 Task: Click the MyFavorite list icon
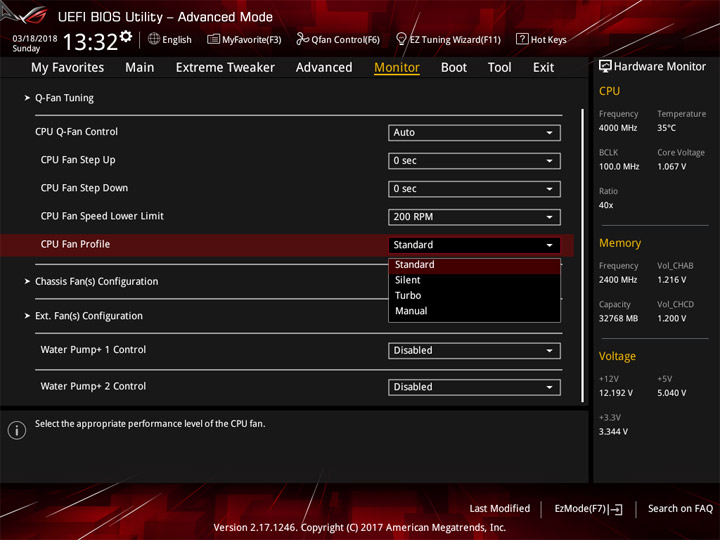213,39
